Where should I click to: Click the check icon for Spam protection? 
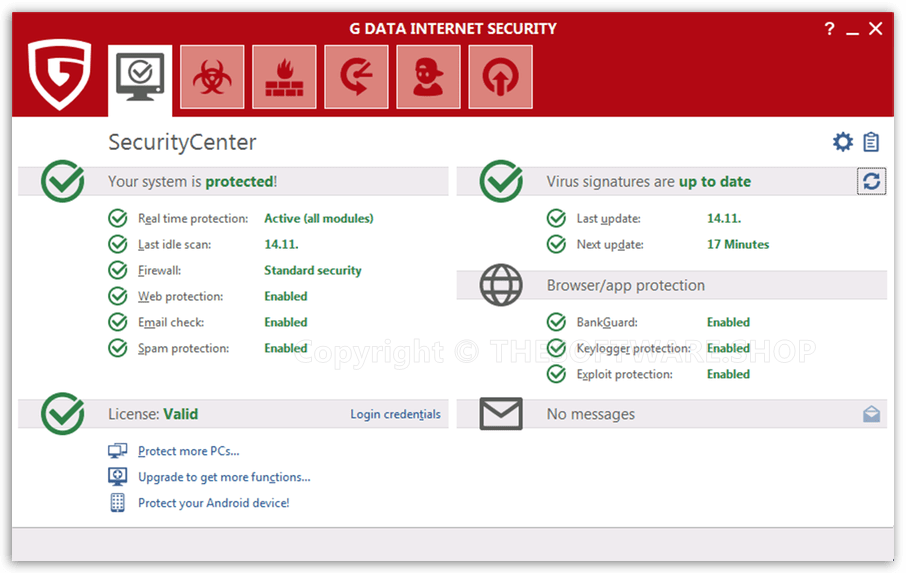118,348
